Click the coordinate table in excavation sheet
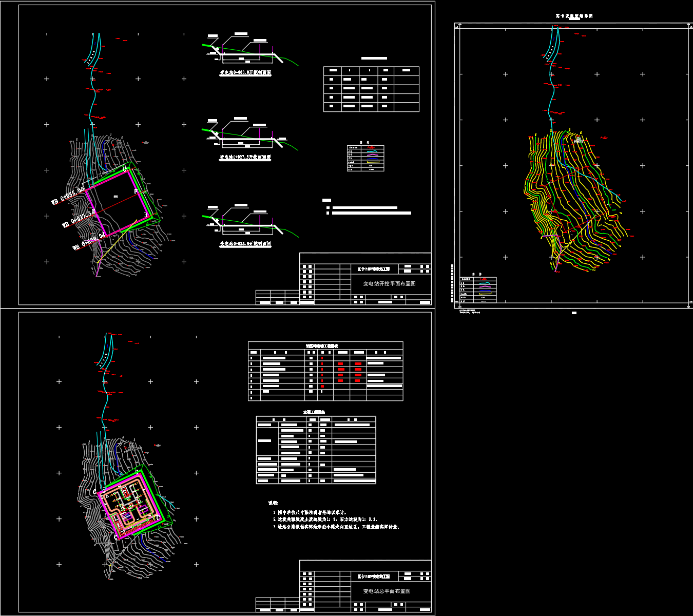 (x=371, y=89)
